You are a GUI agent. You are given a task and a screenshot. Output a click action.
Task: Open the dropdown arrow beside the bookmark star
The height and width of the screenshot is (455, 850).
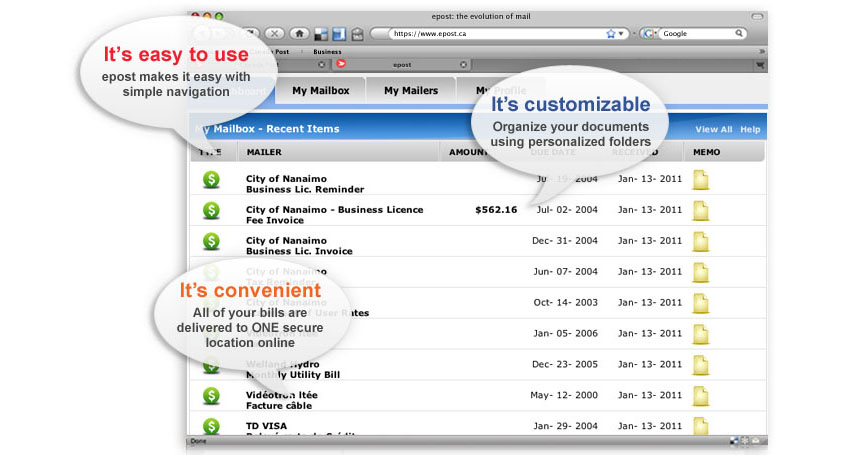tap(621, 34)
